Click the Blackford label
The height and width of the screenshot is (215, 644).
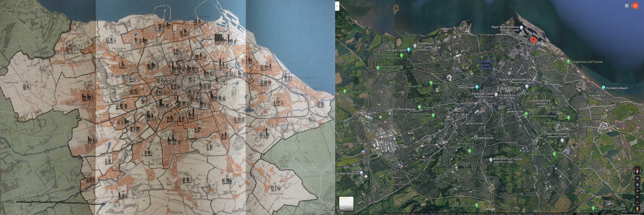click(x=512, y=143)
